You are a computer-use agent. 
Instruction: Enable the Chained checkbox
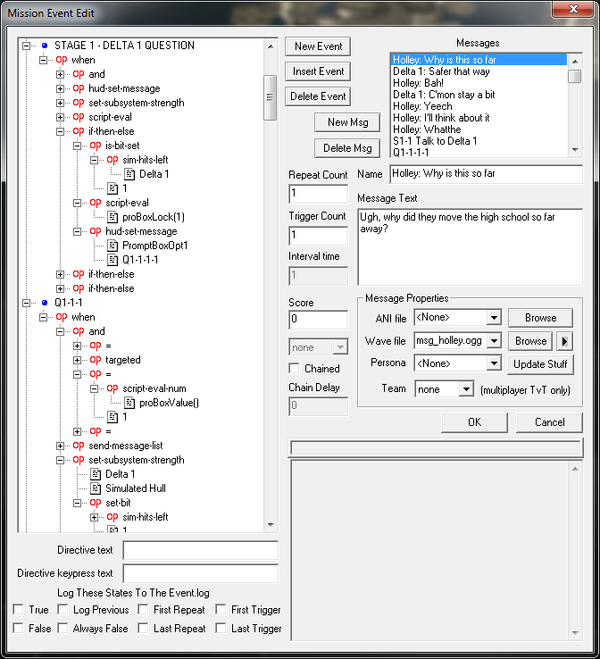point(295,369)
